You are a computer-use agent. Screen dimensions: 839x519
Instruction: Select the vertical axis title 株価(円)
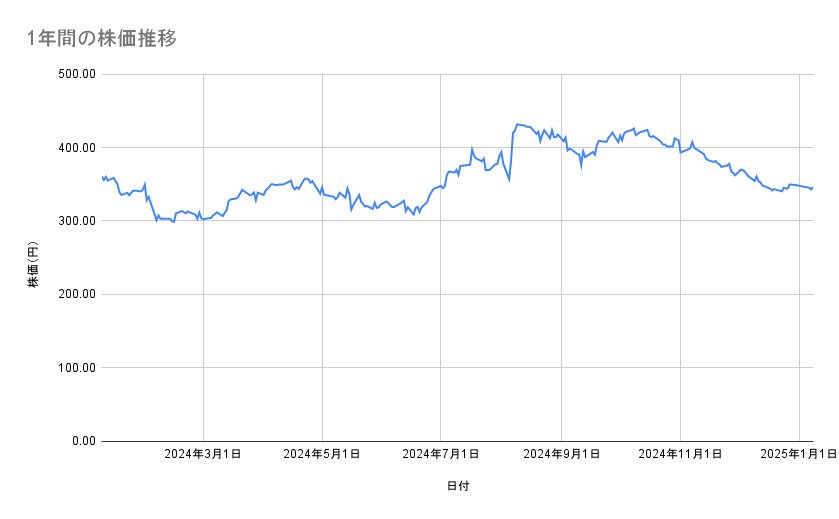(x=33, y=258)
